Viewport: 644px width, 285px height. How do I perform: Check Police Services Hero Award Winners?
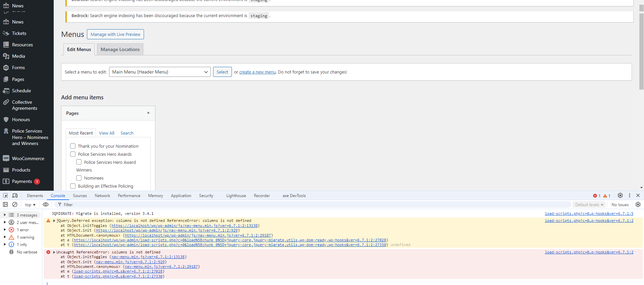[x=79, y=162]
